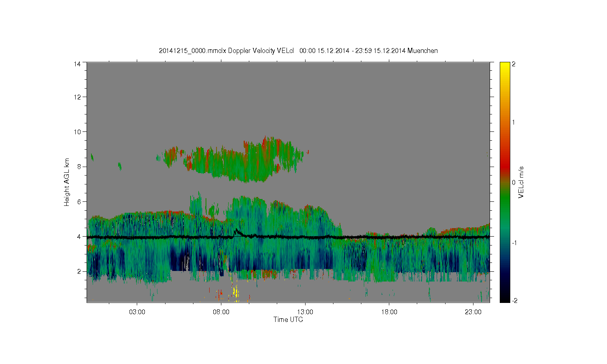The width and height of the screenshot is (607, 364).
Task: Click the VELcl m/s colorbar label
Action: tap(522, 182)
